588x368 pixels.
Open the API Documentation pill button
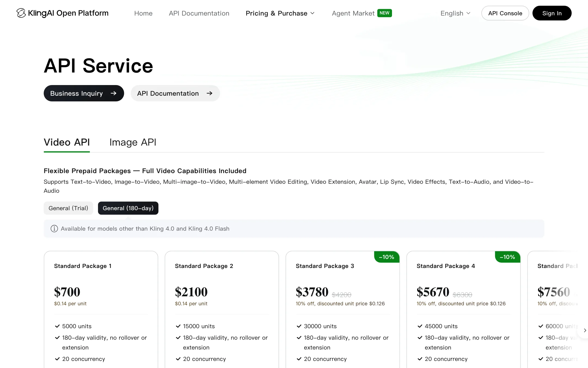pos(175,93)
